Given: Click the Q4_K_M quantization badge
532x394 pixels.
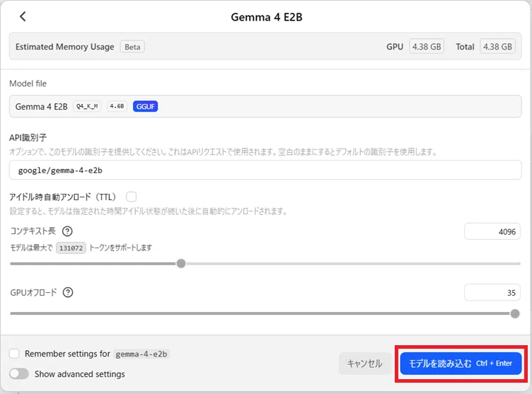Looking at the screenshot, I should [x=87, y=106].
